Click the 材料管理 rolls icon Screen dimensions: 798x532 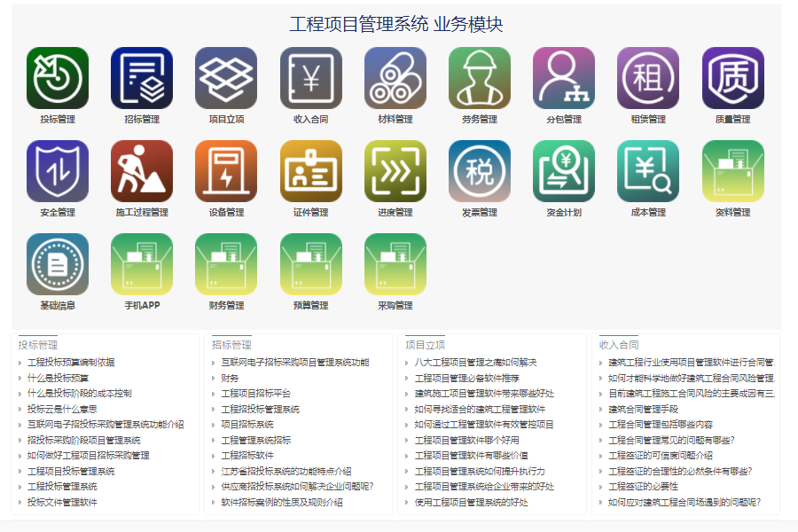pos(395,78)
